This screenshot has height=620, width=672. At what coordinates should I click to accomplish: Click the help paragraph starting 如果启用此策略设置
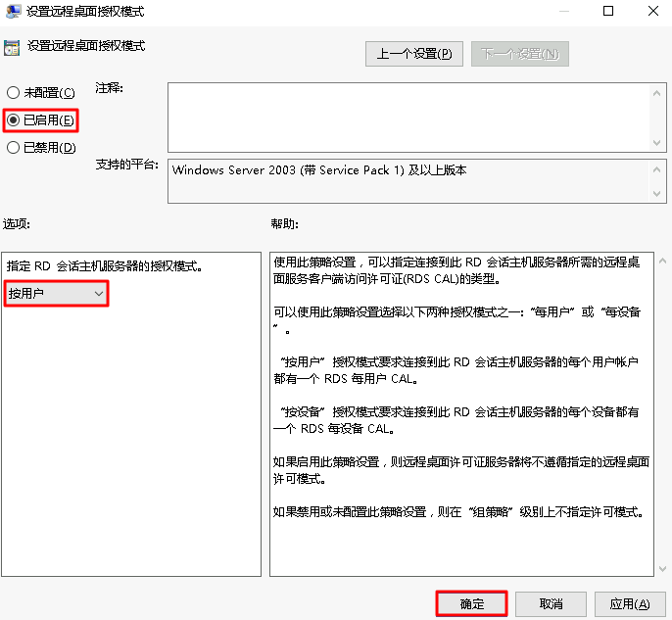pos(461,470)
